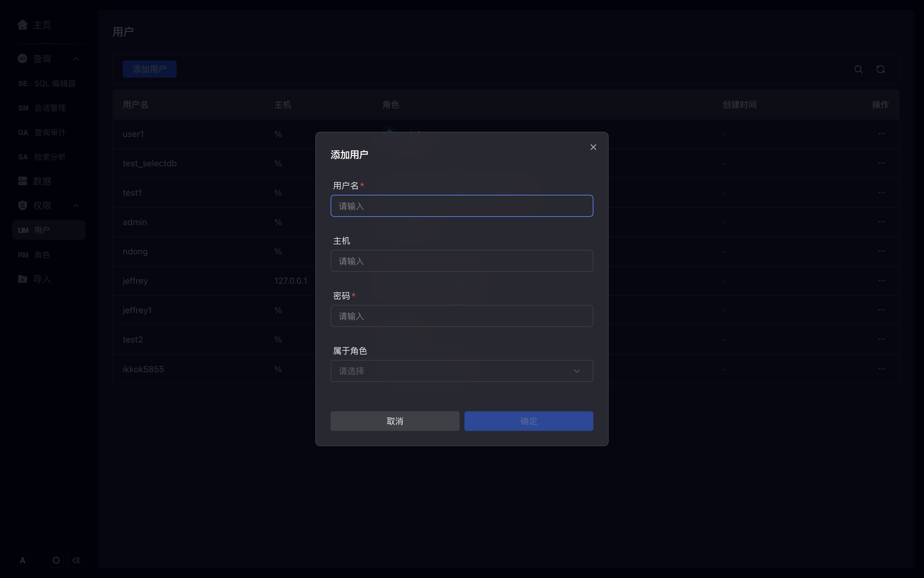
Task: Close the 添加用户 dialog with X
Action: coord(593,147)
